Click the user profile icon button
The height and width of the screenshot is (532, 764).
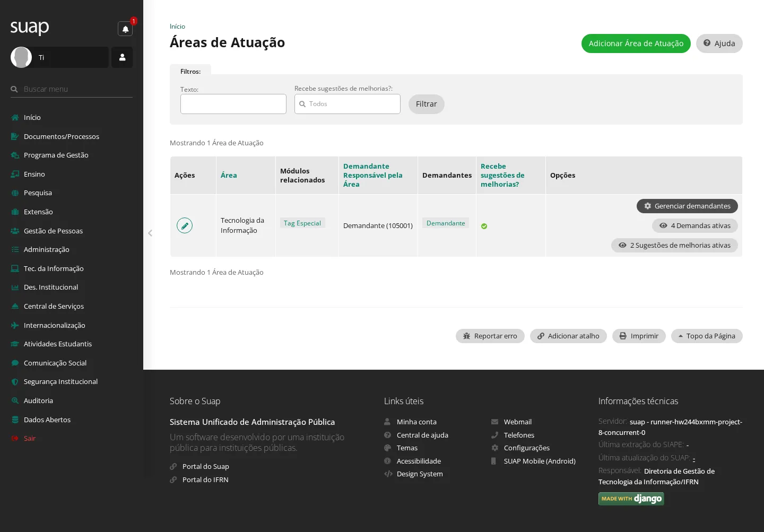(x=122, y=57)
